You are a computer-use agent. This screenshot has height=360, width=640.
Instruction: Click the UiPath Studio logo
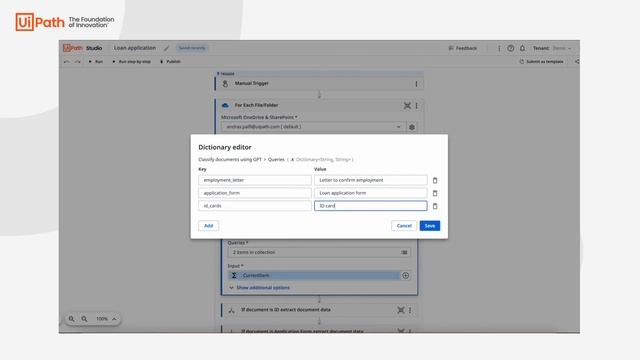point(82,48)
